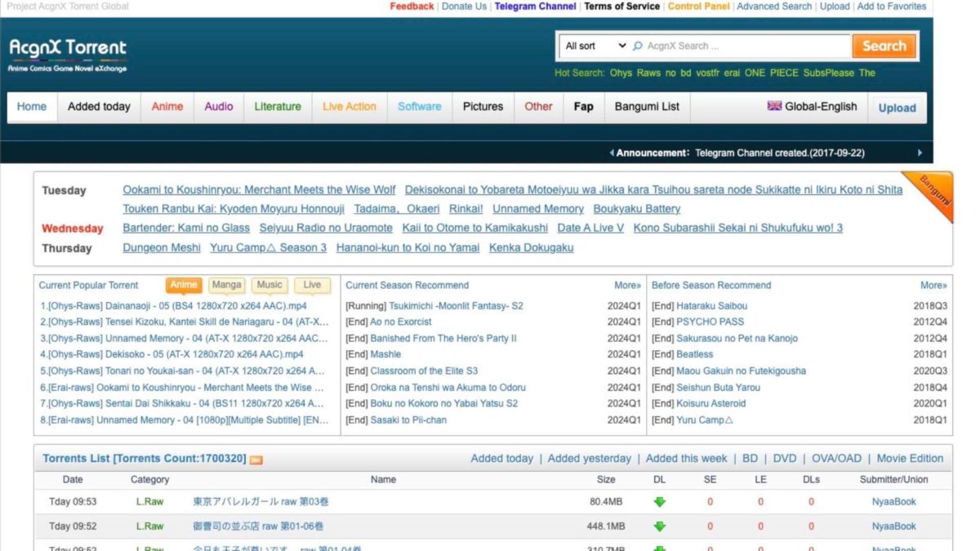The width and height of the screenshot is (980, 551).
Task: Filter torrents by Added this week
Action: tap(686, 459)
